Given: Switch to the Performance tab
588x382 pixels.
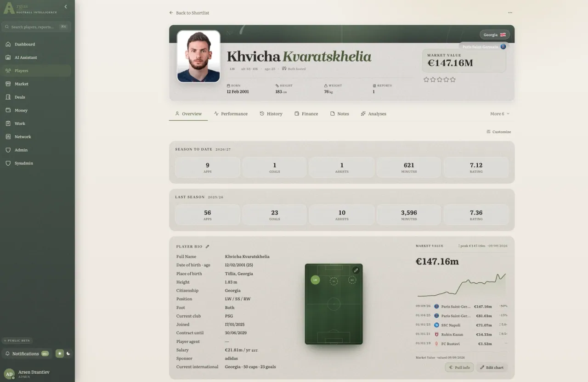Looking at the screenshot, I should (231, 114).
